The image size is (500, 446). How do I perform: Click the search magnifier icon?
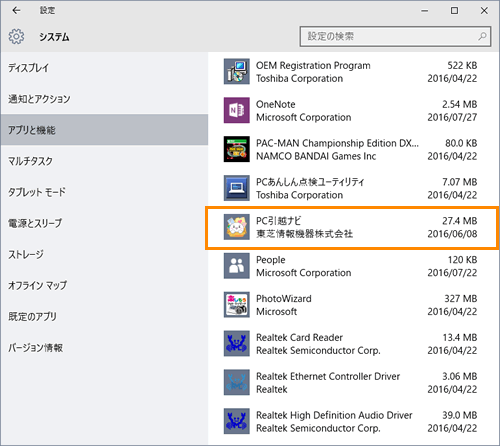[x=482, y=36]
